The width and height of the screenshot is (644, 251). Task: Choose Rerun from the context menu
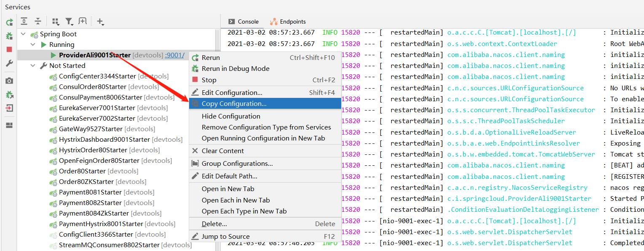coord(265,58)
